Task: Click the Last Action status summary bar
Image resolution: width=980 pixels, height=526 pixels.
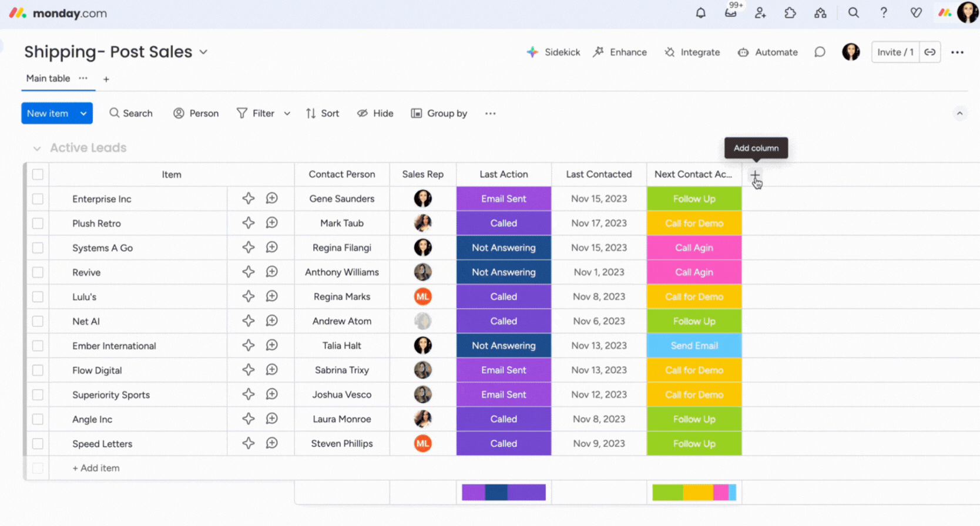Action: (504, 492)
